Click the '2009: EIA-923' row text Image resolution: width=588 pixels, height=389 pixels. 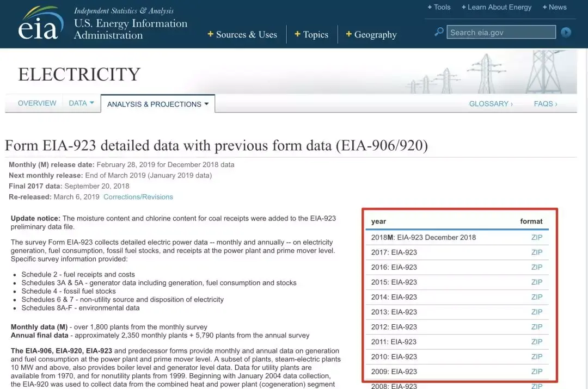(394, 372)
